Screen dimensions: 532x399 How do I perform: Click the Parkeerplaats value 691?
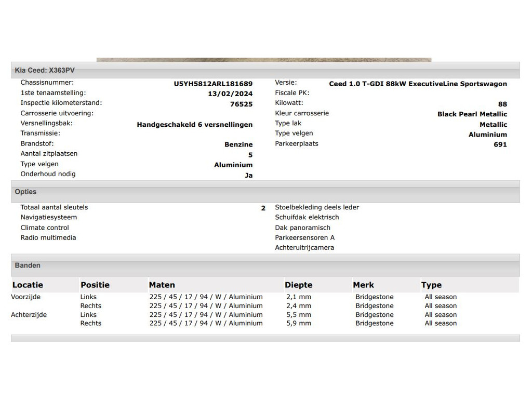(x=500, y=144)
